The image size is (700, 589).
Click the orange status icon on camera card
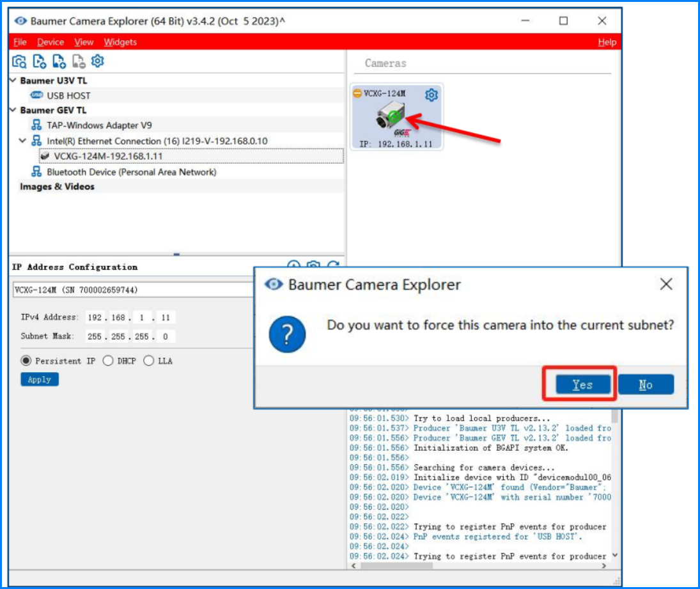357,93
